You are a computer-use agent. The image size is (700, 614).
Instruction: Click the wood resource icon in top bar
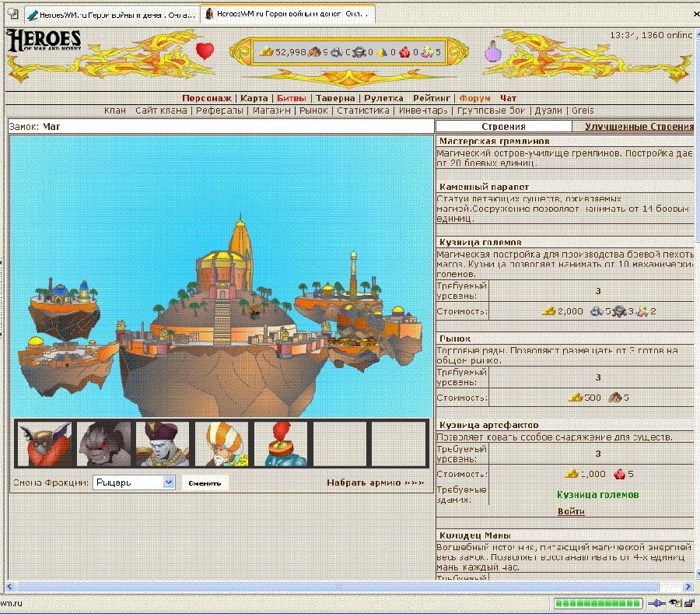[315, 52]
